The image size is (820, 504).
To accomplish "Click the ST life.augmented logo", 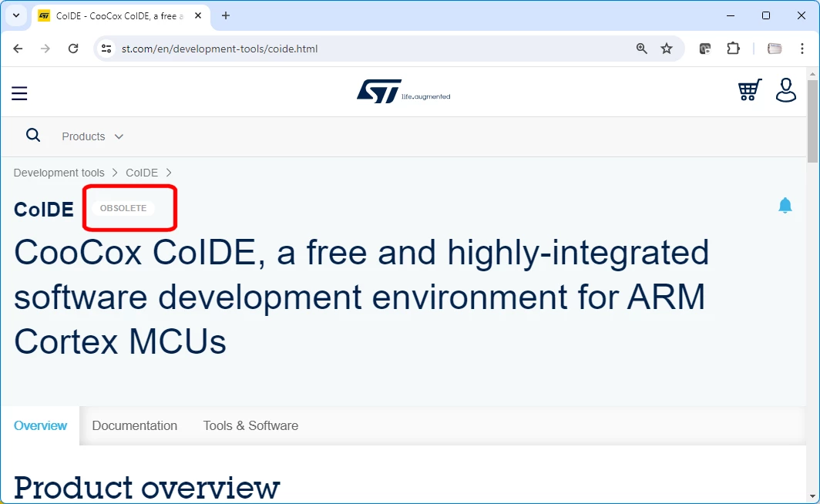I will [403, 92].
